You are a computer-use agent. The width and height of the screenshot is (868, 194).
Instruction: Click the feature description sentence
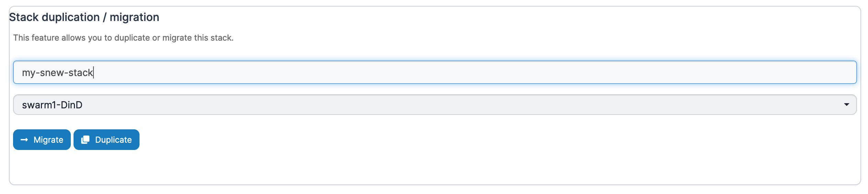coord(123,38)
